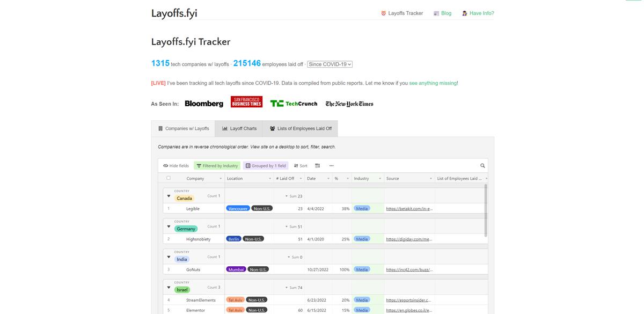This screenshot has height=314, width=644.
Task: Open the # Laid Off column dropdown arrow
Action: [301, 179]
